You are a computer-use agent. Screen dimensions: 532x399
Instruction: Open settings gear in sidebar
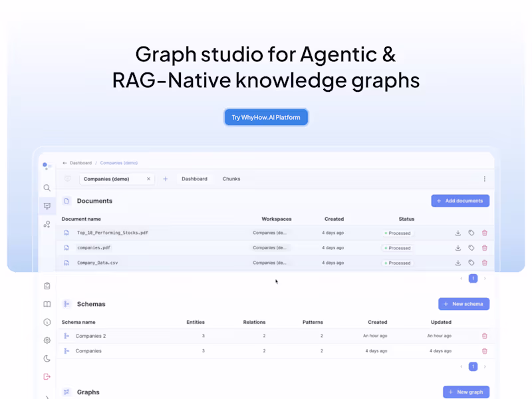point(47,340)
